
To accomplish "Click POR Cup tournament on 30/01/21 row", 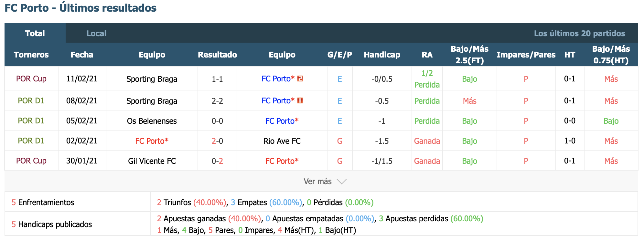I will (x=31, y=161).
